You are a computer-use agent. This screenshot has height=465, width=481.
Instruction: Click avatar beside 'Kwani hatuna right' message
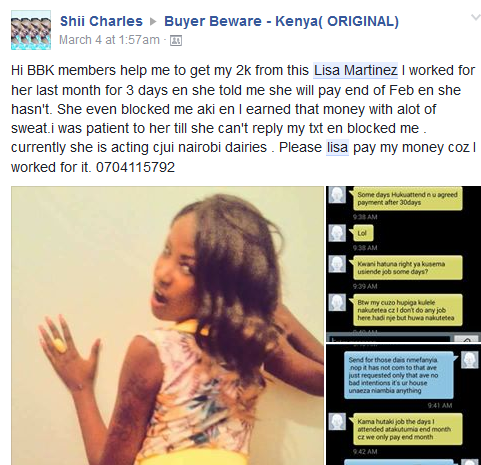point(337,264)
